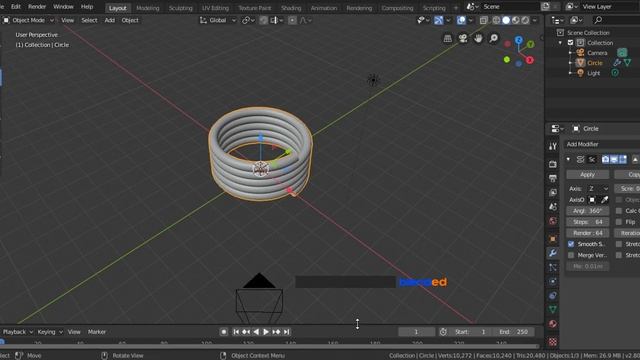Play the animation in timeline
This screenshot has width=640, height=360.
pos(266,332)
